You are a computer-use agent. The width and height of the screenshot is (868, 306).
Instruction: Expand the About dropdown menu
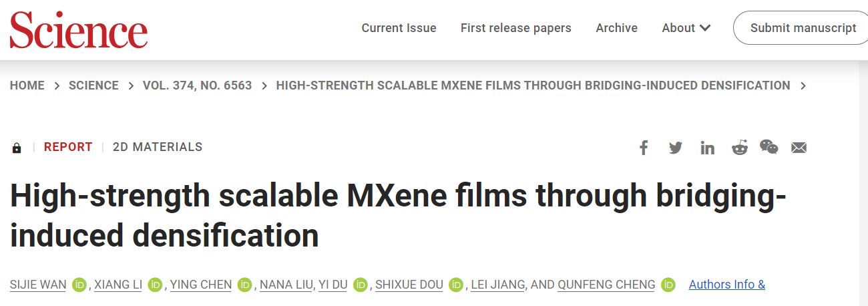coord(686,28)
